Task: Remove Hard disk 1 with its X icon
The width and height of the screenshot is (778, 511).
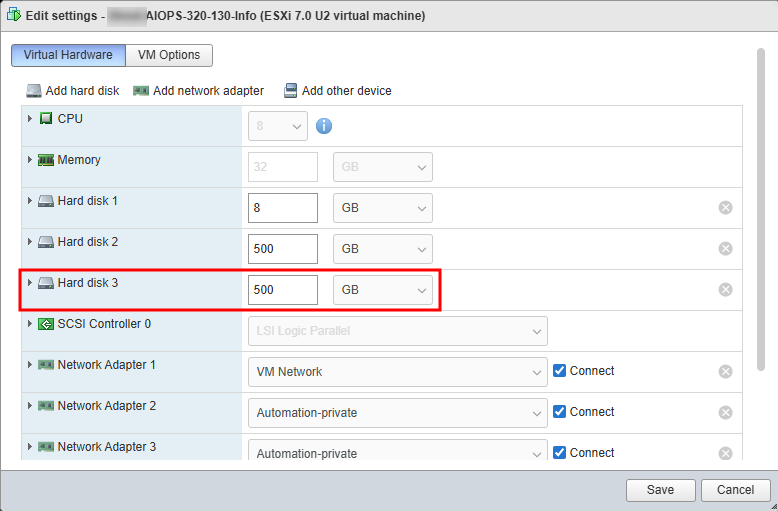Action: (x=725, y=208)
